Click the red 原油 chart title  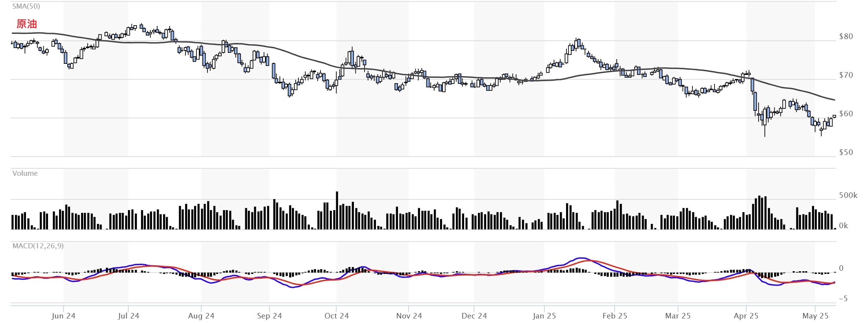(27, 24)
